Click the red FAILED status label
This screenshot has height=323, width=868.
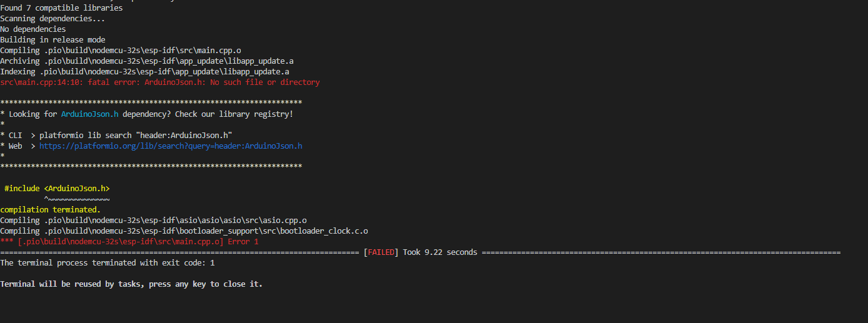tap(380, 252)
